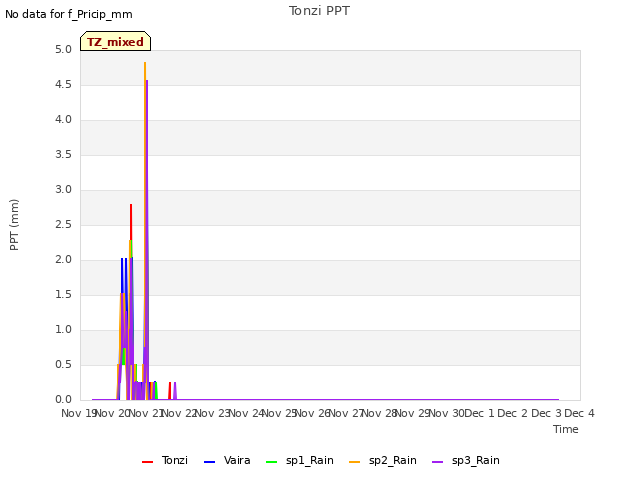This screenshot has width=640, height=480.
Task: Click the Nov 19 x-axis tick label
Action: coord(79,413)
